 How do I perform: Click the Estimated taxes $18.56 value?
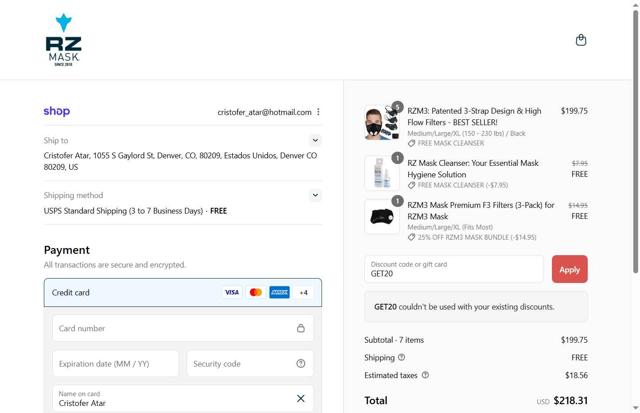pos(576,375)
